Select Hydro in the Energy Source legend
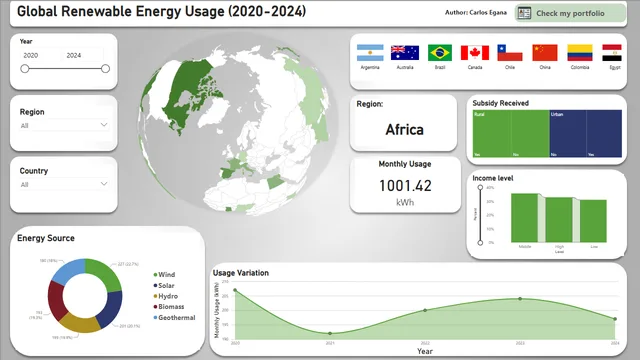 point(166,296)
